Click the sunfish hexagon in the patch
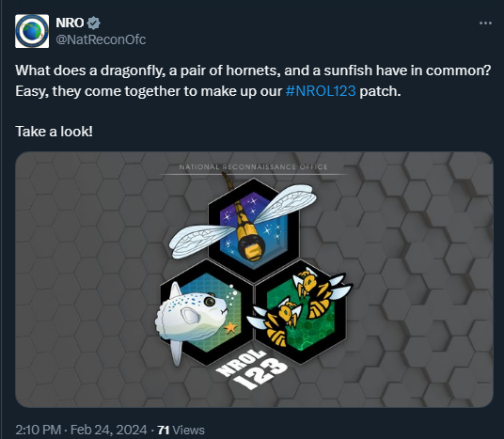 click(207, 314)
